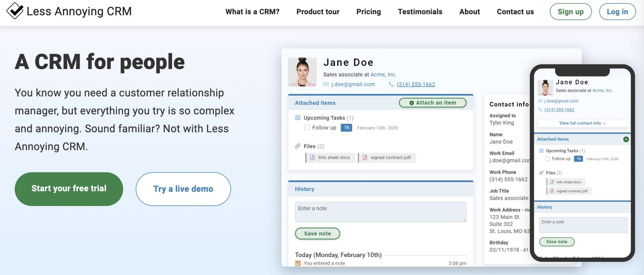
Task: Click Save note on the desktop card
Action: click(318, 234)
